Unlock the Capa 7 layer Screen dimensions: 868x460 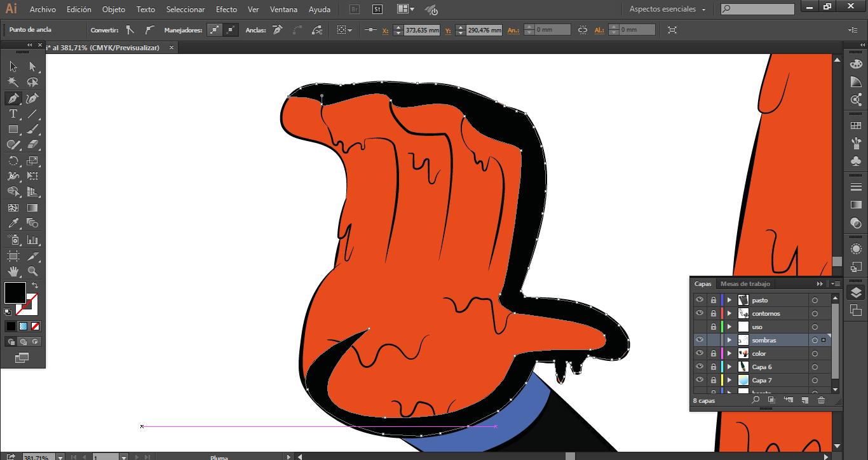(x=714, y=380)
